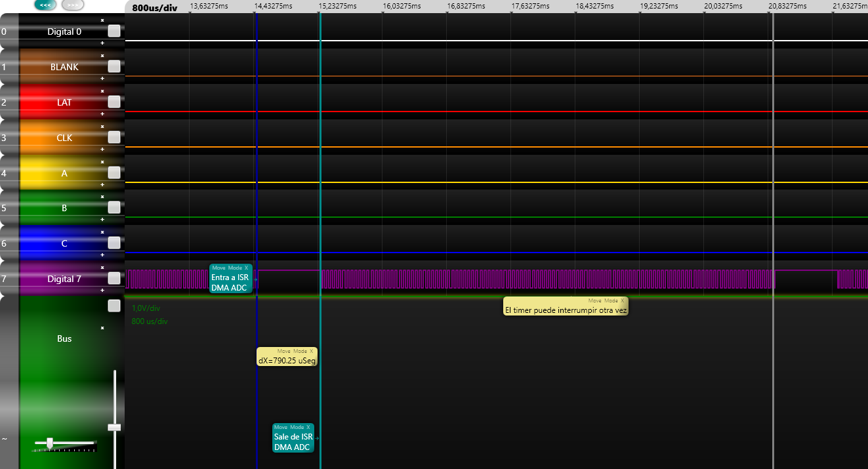Remove channel A with its x icon
Viewport: 868px width, 469px height.
tap(102, 162)
